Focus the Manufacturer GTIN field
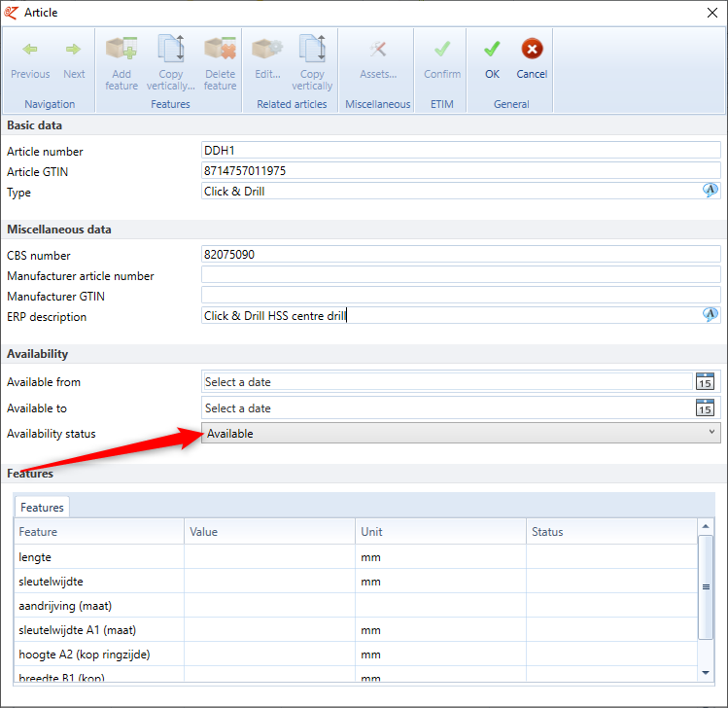Screen dimensions: 728x708 coord(461,296)
